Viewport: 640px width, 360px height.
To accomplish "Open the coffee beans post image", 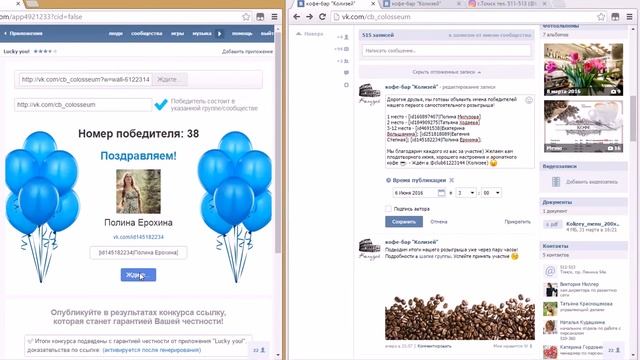I will point(460,304).
